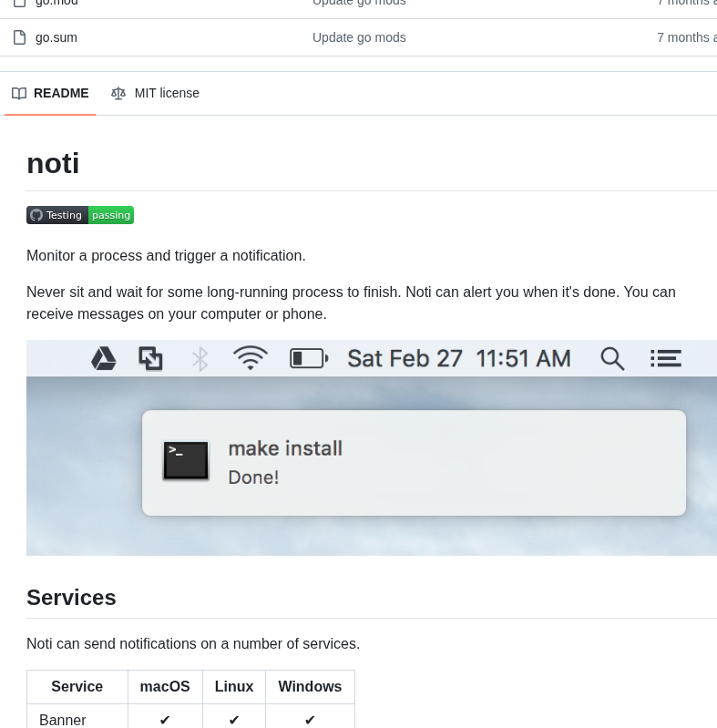This screenshot has height=728, width=717.
Task: Click the GitHub logo in Testing badge
Action: (x=36, y=215)
